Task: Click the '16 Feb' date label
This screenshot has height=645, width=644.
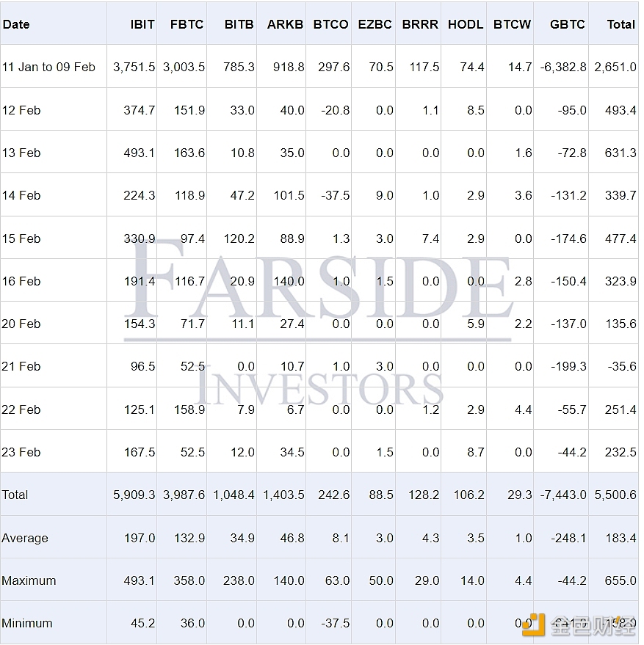Action: [x=21, y=281]
